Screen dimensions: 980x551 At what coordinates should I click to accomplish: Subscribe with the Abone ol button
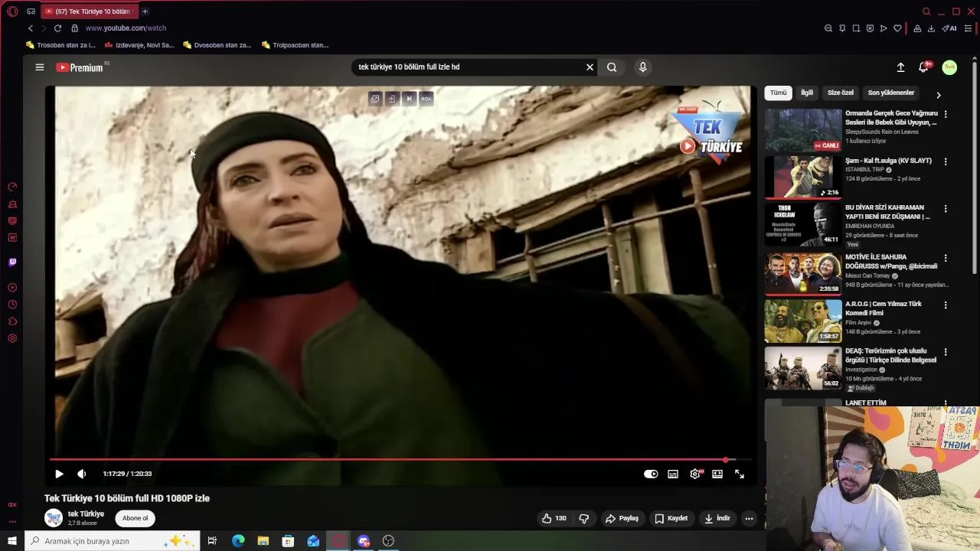(136, 518)
